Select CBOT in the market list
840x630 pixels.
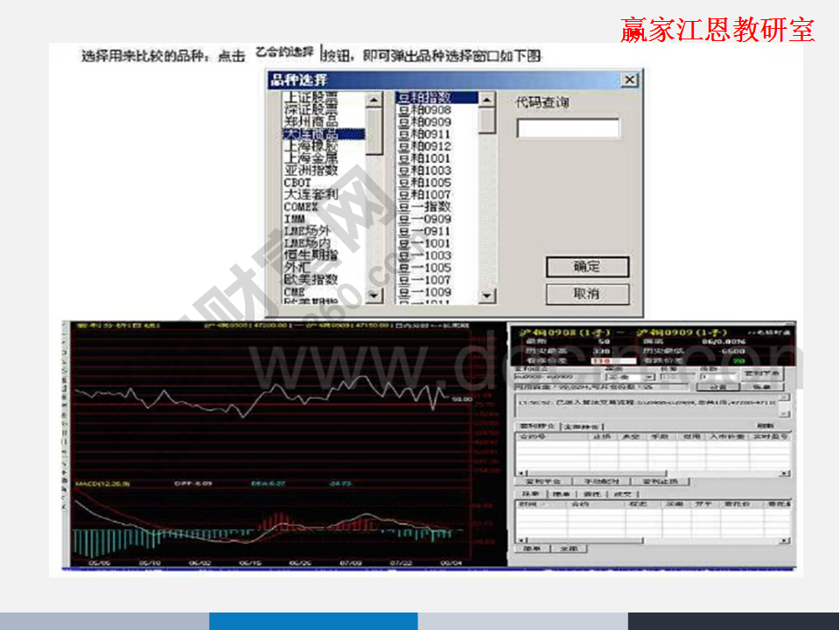pos(297,183)
